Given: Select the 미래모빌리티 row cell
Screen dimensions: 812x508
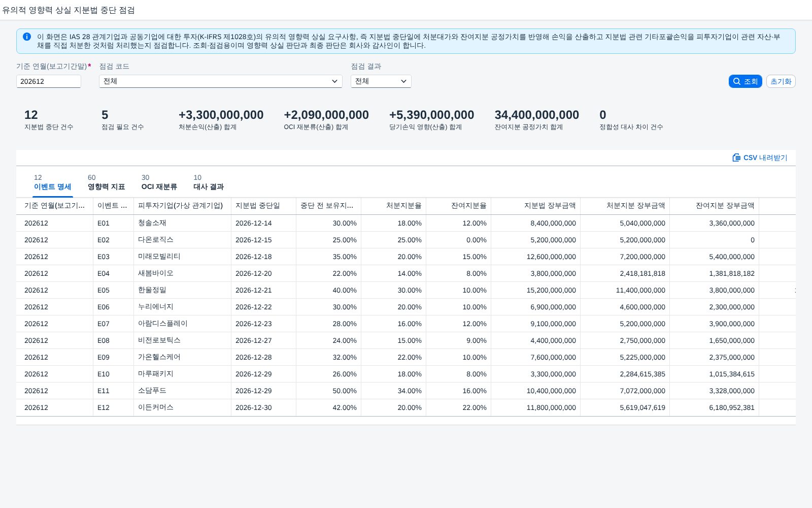Looking at the screenshot, I should (x=182, y=257).
